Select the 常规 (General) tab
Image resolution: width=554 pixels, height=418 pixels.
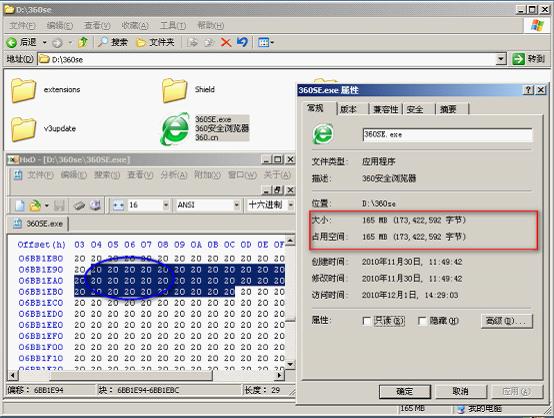(x=319, y=108)
